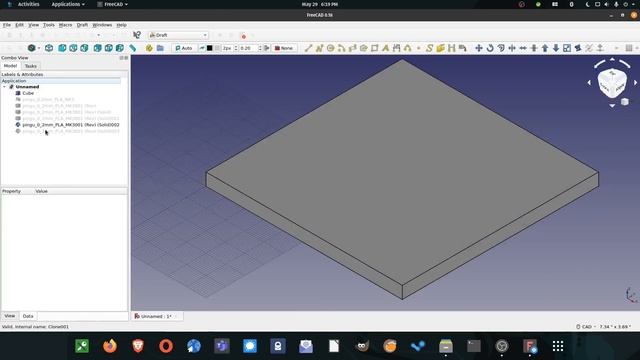Switch to the Tasks tab
Viewport: 640px width, 360px height.
pyautogui.click(x=31, y=66)
